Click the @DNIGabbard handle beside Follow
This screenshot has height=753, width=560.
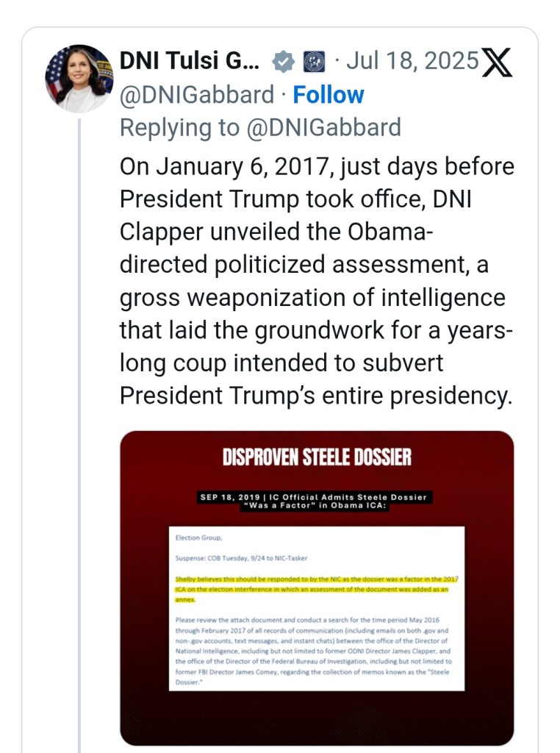pos(196,95)
